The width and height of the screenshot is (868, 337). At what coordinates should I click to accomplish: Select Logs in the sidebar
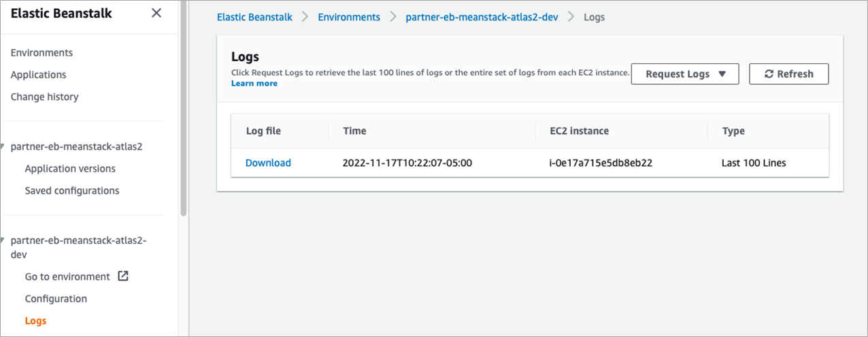pos(35,321)
